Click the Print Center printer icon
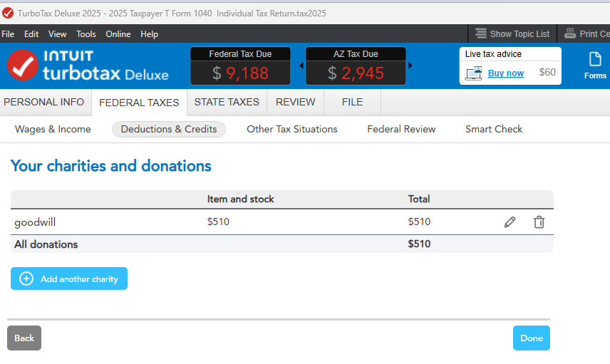Image resolution: width=610 pixels, height=364 pixels. pos(570,33)
